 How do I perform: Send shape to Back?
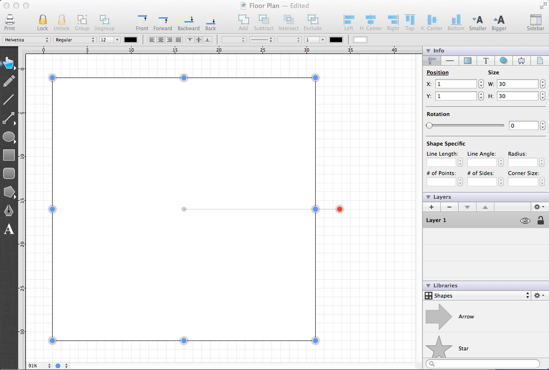210,22
